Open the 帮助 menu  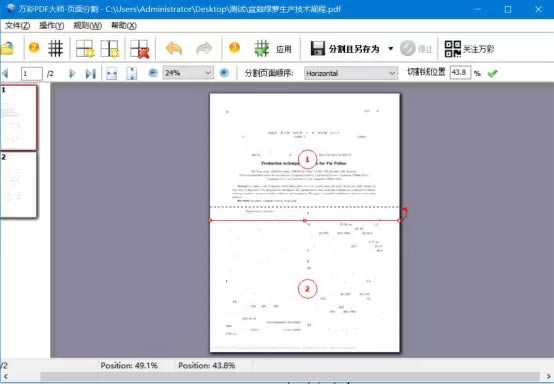click(x=124, y=25)
